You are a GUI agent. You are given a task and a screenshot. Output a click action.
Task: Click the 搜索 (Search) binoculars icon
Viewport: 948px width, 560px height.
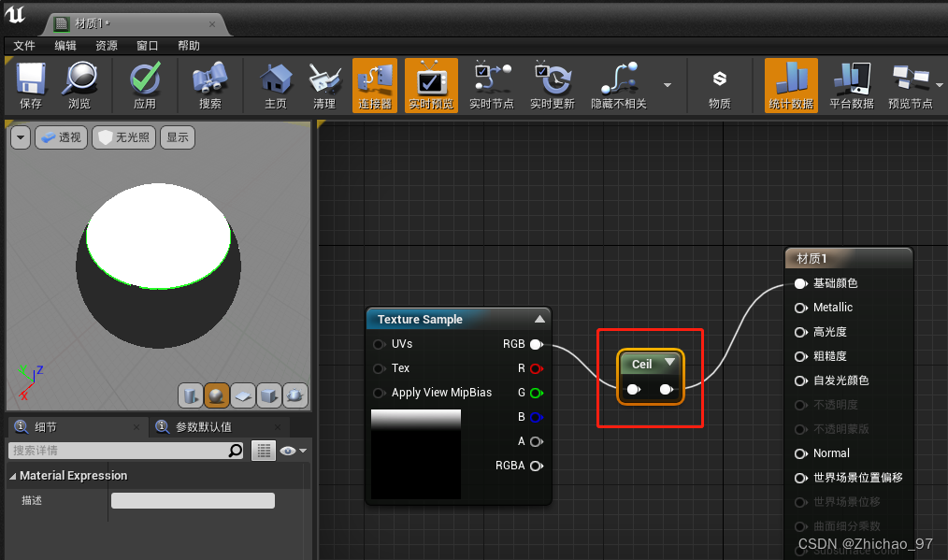pyautogui.click(x=209, y=84)
